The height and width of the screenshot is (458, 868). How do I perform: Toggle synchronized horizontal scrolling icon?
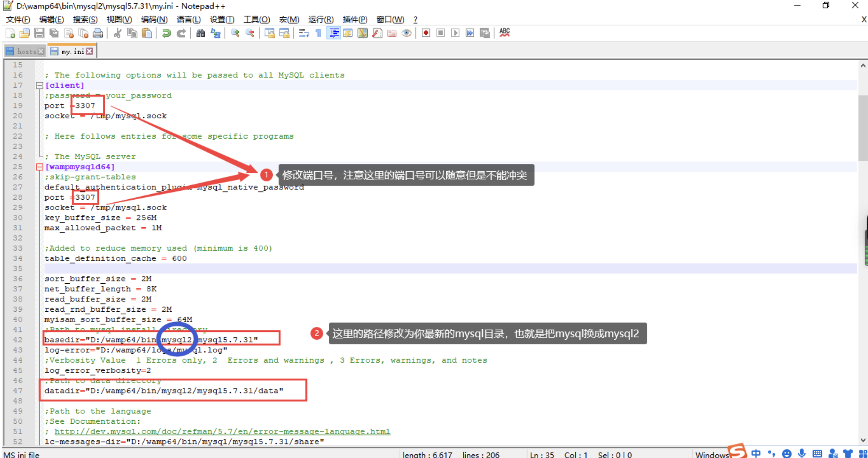[284, 33]
